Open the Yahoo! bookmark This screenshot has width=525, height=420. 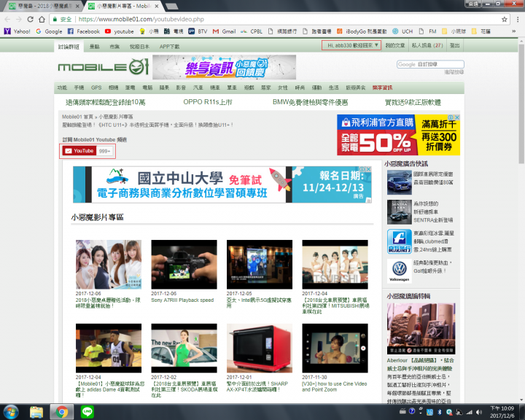[x=17, y=31]
